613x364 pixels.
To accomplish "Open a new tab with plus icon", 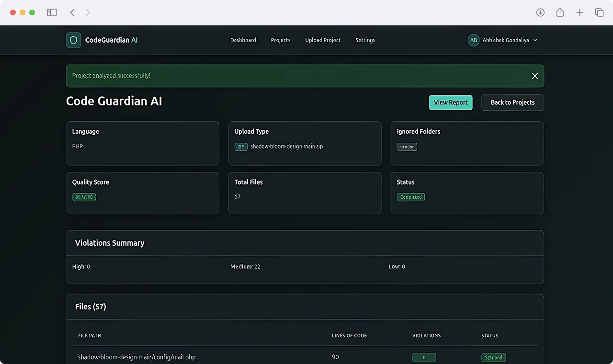I will [x=579, y=12].
